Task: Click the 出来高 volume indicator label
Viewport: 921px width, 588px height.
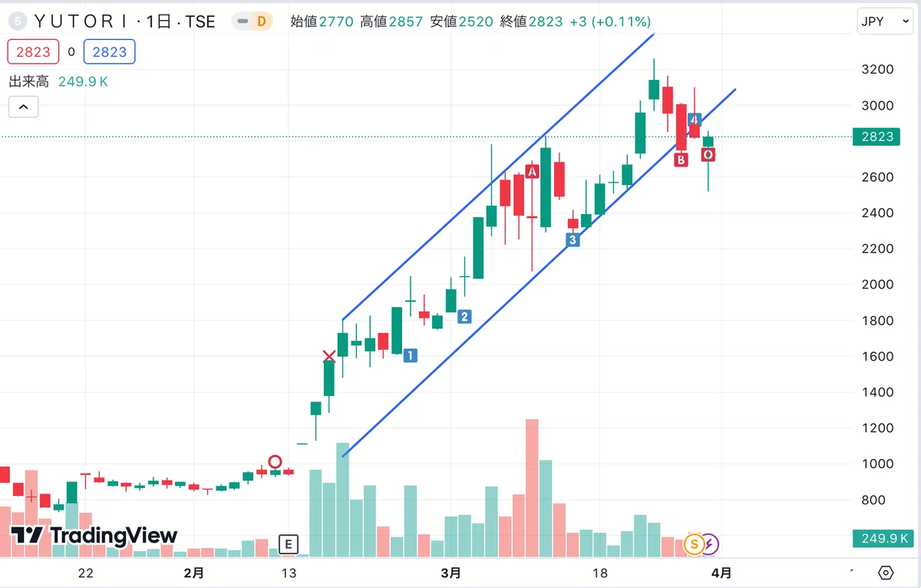Action: click(29, 81)
